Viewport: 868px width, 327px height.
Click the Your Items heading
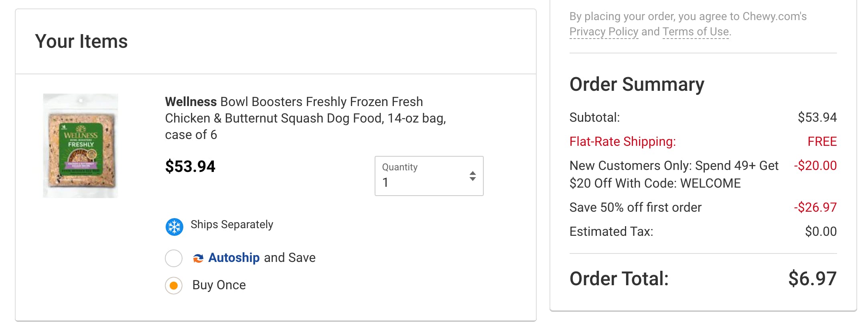81,41
